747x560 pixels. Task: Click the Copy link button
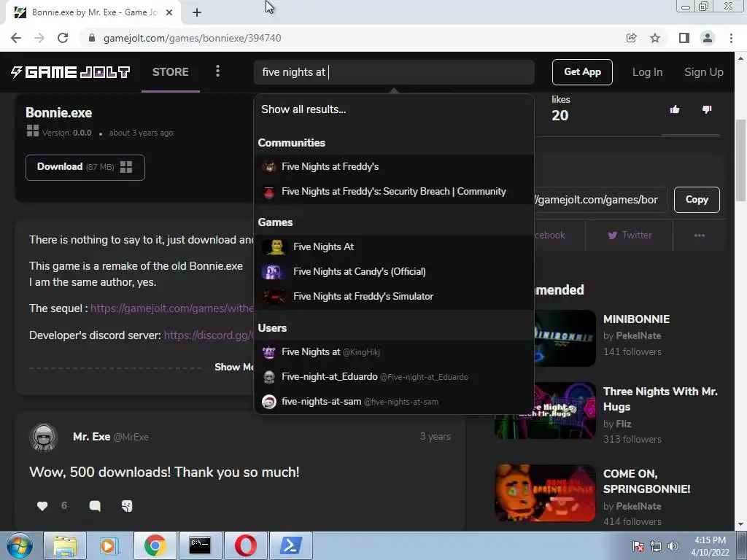697,200
